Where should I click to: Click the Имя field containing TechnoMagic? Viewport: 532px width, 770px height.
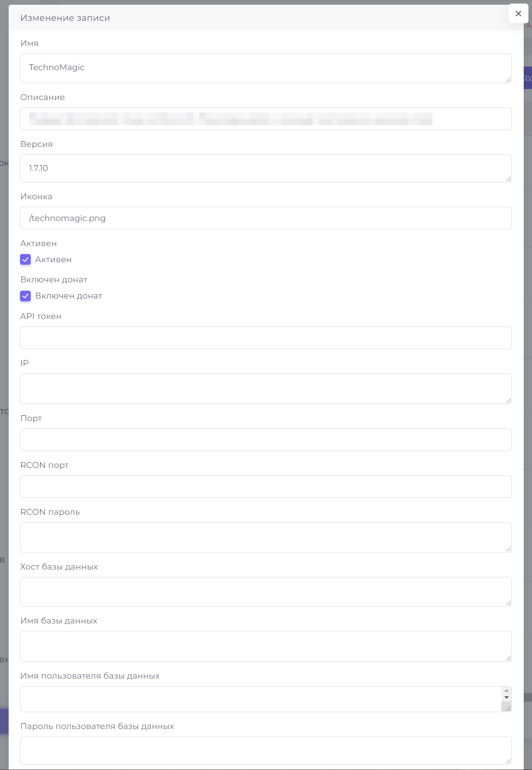coord(266,68)
